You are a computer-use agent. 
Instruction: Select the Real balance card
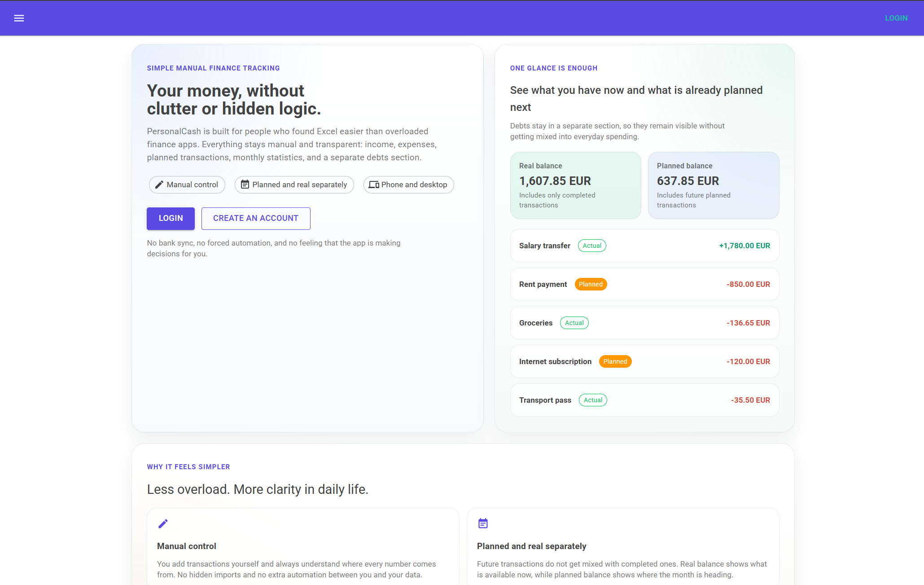pyautogui.click(x=575, y=185)
